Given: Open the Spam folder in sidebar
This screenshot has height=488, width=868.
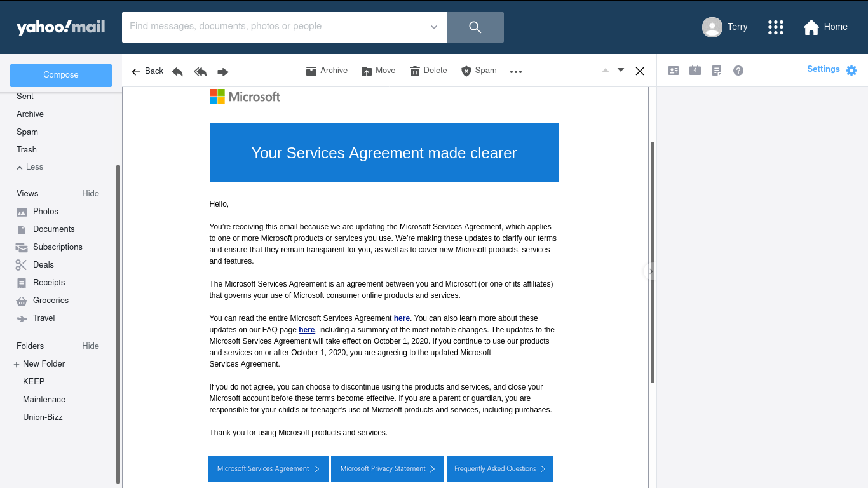Looking at the screenshot, I should click(x=27, y=132).
